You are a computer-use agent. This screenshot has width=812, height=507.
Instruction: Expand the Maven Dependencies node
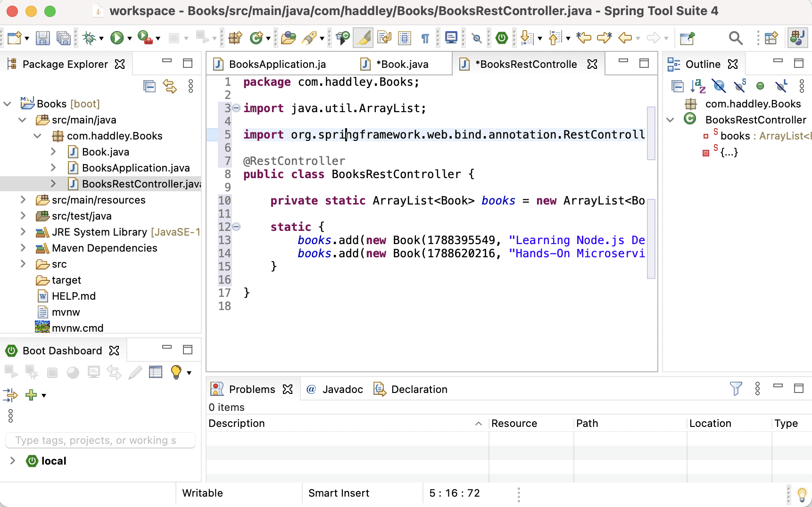pos(23,248)
